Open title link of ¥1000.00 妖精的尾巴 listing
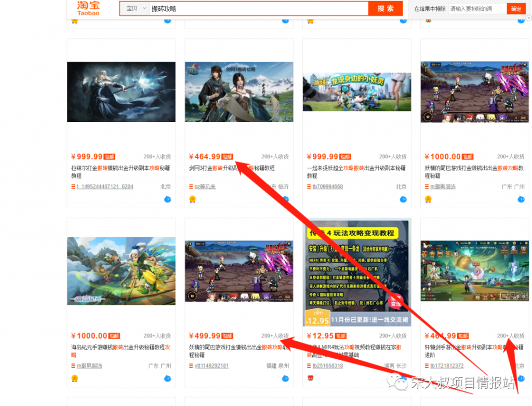Image resolution: width=532 pixels, height=406 pixels. (x=474, y=172)
